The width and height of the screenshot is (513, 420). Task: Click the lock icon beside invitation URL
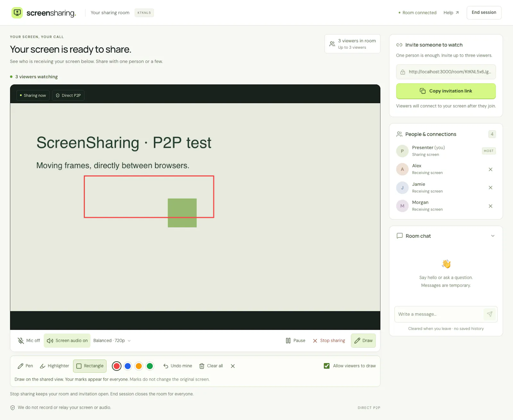tap(403, 72)
